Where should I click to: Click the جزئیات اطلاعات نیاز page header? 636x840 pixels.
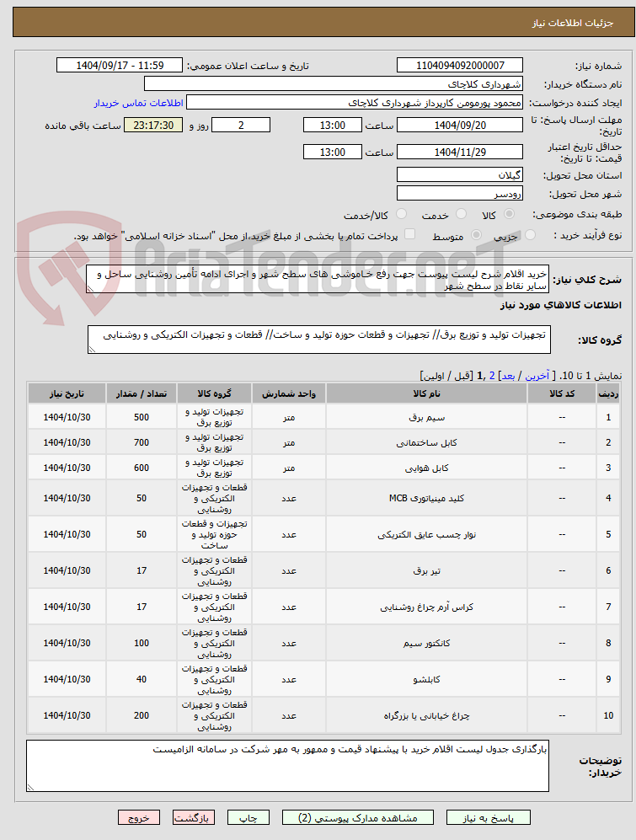[572, 23]
